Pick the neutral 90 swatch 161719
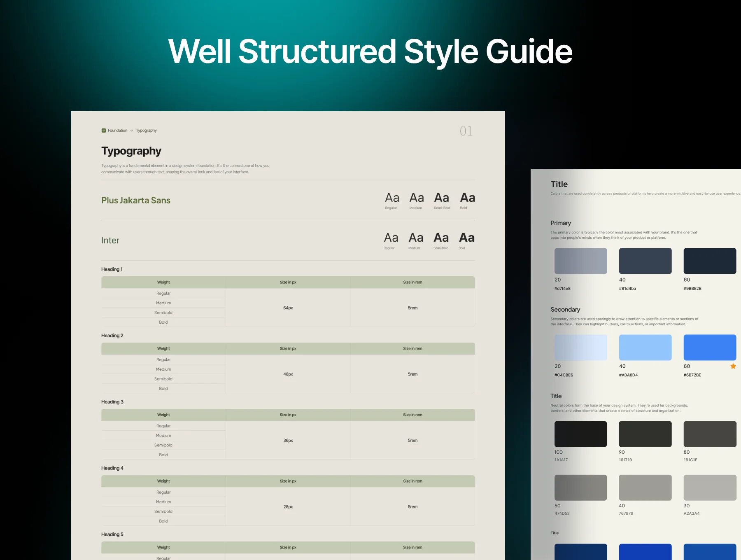This screenshot has height=560, width=741. click(x=645, y=434)
